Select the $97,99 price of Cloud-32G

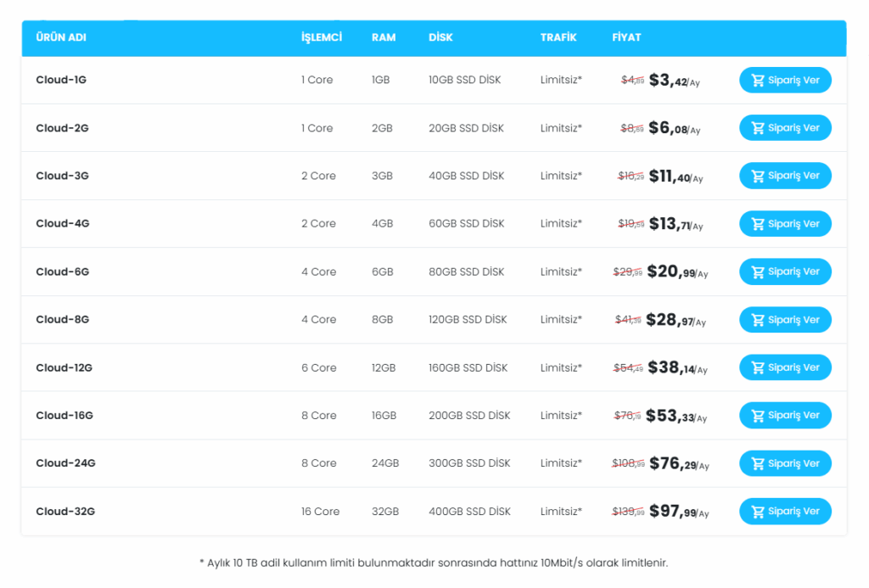click(x=672, y=512)
